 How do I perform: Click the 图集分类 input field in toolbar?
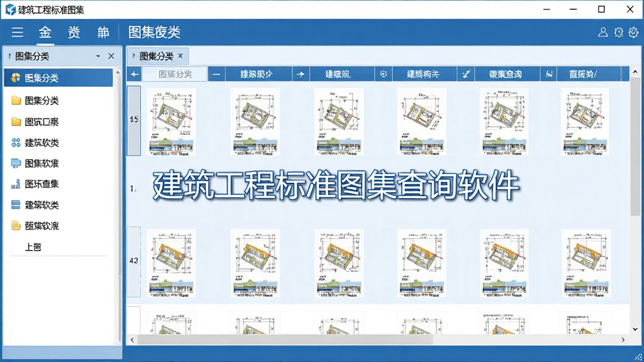point(175,74)
